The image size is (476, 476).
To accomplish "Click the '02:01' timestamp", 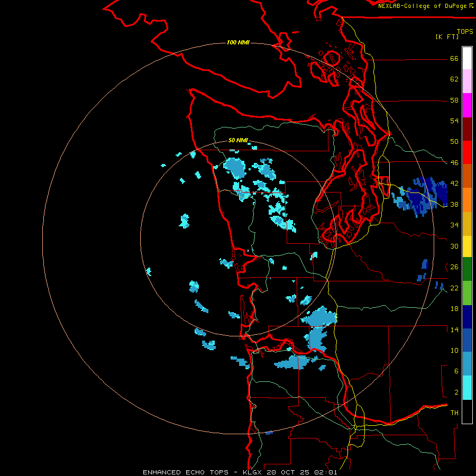I will coord(326,472).
